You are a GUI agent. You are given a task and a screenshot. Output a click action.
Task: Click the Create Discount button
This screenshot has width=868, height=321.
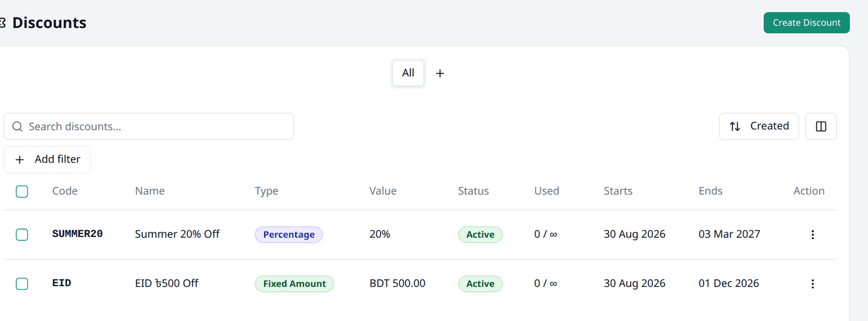coord(807,22)
